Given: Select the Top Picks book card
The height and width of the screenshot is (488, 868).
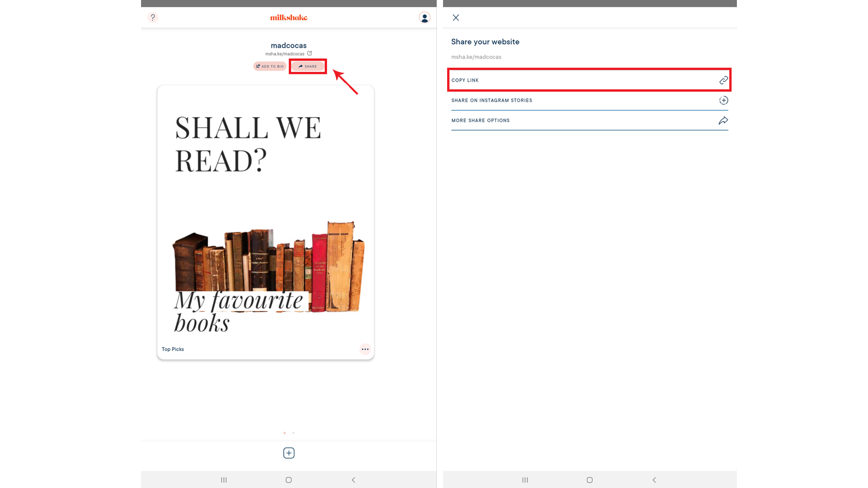Looking at the screenshot, I should 265,222.
